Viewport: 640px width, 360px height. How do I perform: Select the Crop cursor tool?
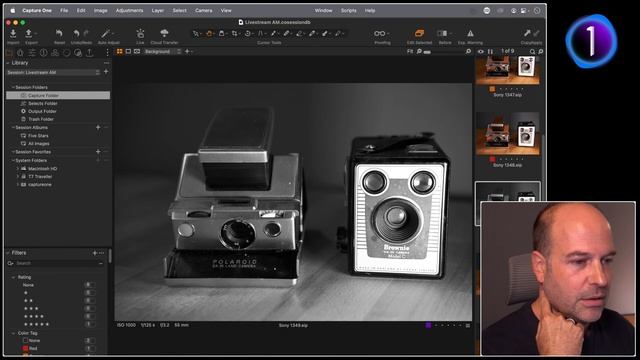pyautogui.click(x=235, y=33)
